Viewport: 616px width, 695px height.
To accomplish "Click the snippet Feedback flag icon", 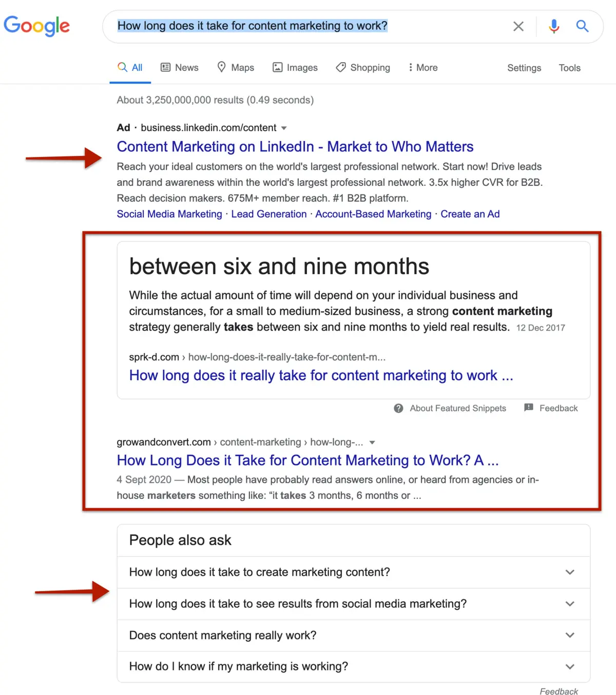I will tap(529, 408).
